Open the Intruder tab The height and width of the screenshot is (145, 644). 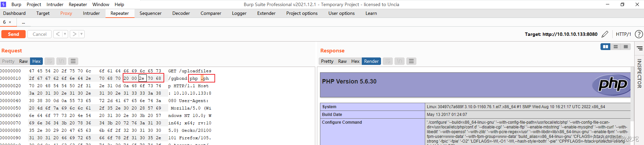click(x=91, y=13)
